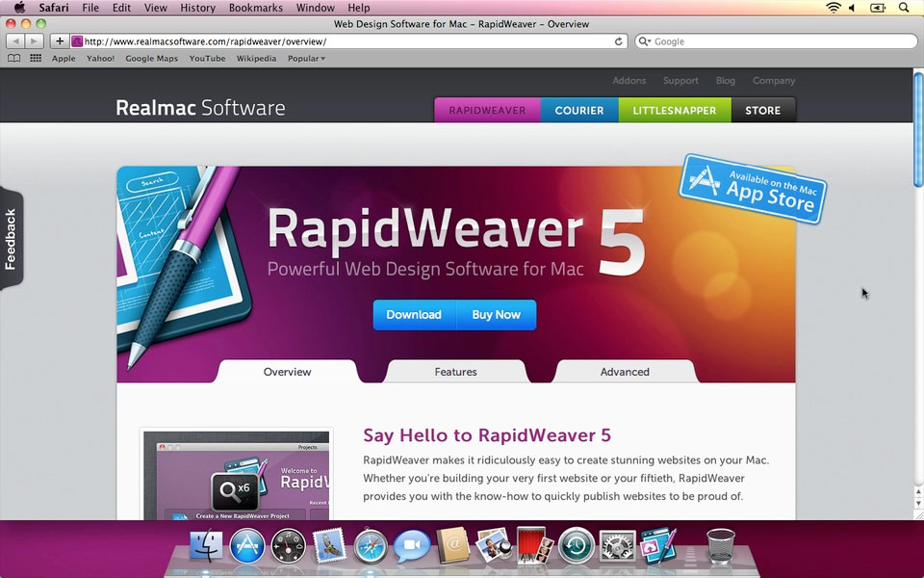Select the LITTLESNAPPER product tab
Viewport: 924px width, 578px height.
[x=675, y=110]
